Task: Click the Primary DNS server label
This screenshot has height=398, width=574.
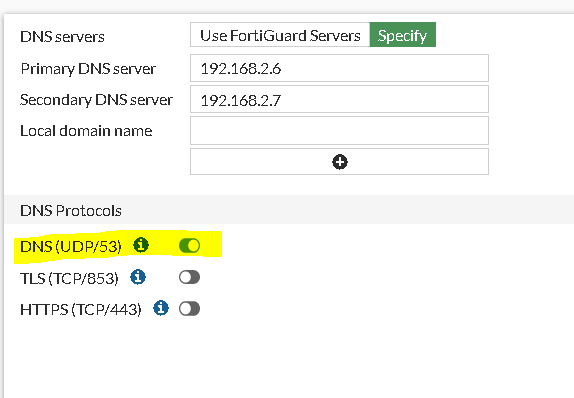Action: coord(88,69)
